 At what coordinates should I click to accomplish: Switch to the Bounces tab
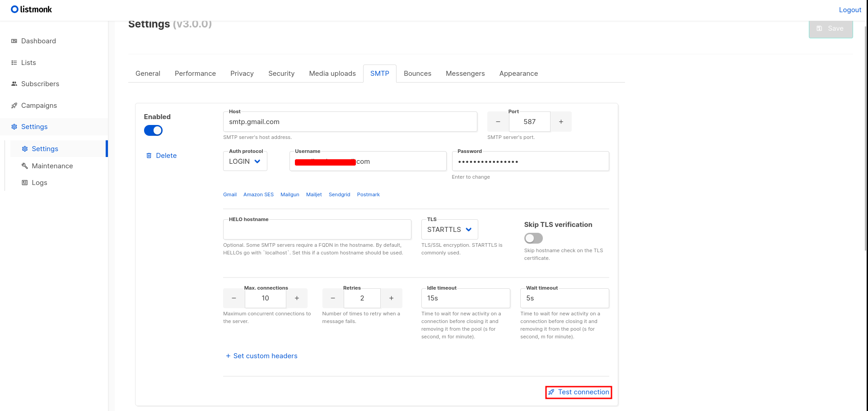tap(417, 74)
